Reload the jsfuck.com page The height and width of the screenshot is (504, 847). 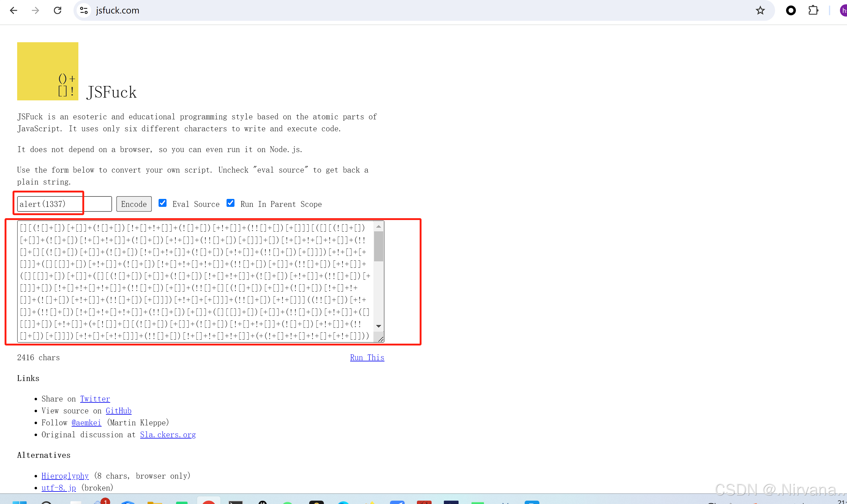[x=58, y=10]
